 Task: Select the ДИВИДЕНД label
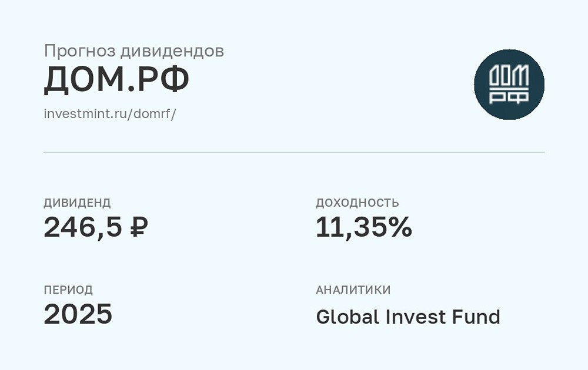[x=77, y=203]
